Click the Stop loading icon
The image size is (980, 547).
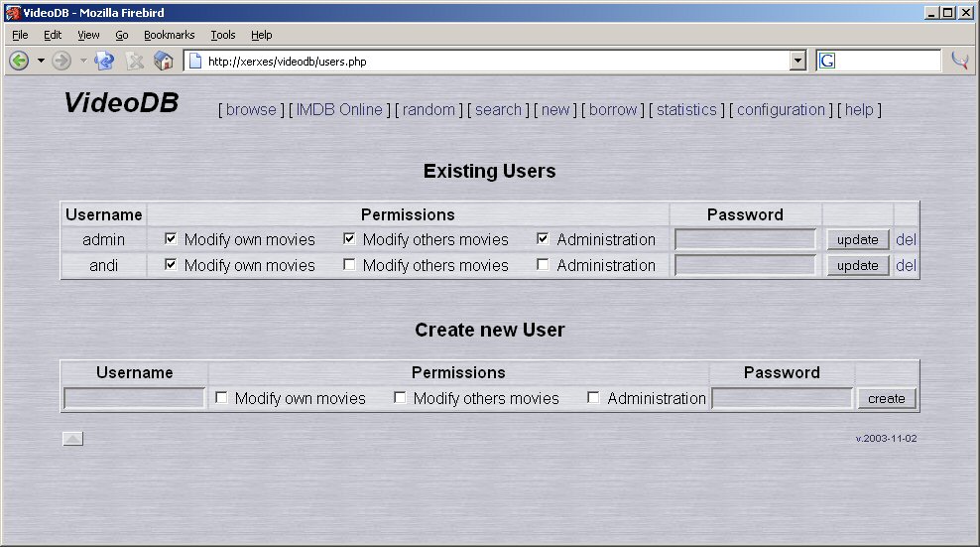134,61
